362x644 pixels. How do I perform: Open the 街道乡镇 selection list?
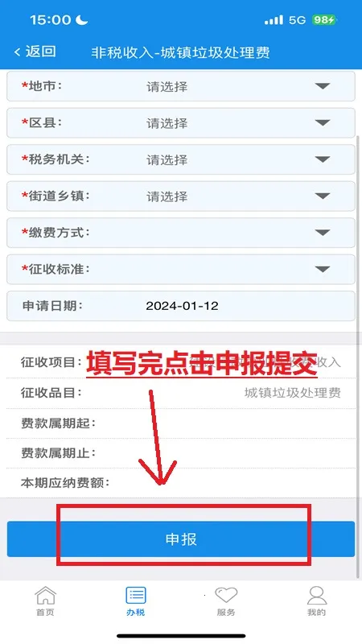click(x=181, y=196)
